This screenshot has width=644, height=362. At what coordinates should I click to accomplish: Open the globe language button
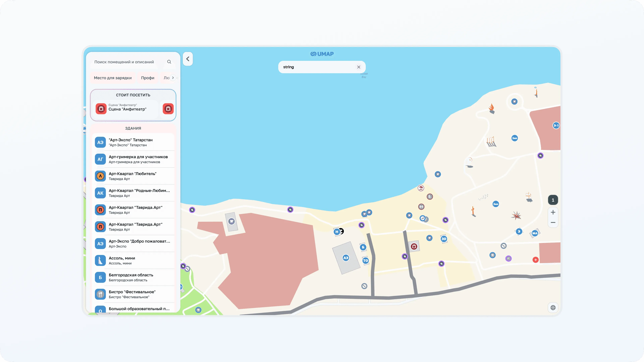click(x=553, y=308)
